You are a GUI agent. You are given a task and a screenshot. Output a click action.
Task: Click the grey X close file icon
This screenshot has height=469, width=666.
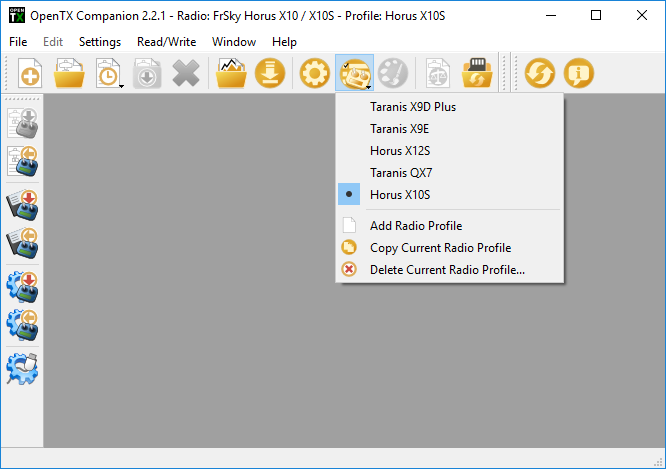click(x=186, y=73)
